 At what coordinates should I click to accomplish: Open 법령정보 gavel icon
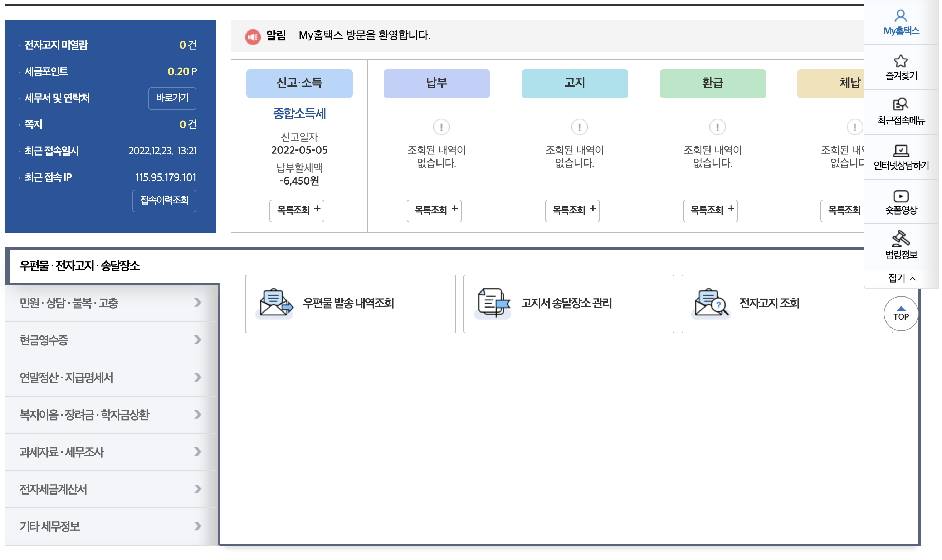coord(901,239)
